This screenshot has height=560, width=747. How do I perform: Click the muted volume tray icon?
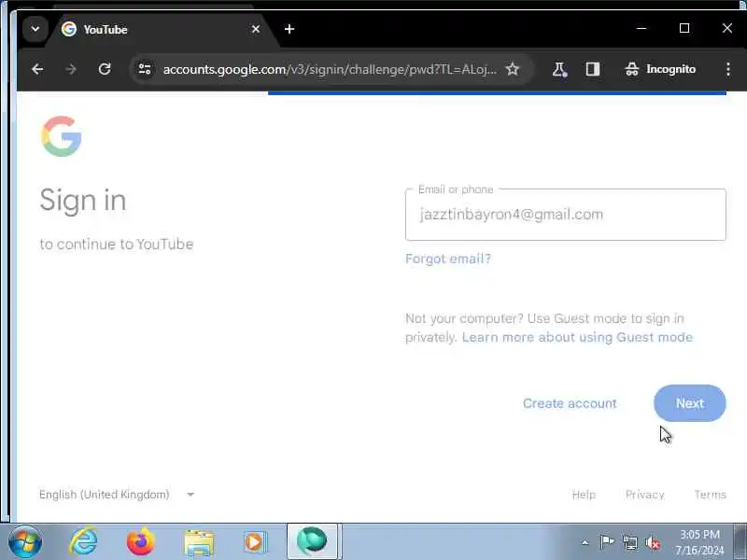653,542
